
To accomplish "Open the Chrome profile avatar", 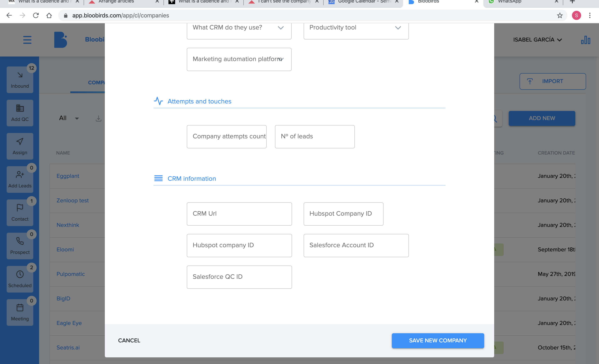I will click(576, 16).
